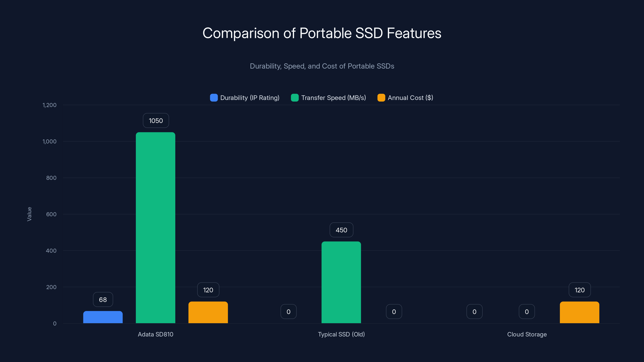
Task: Select the Cloud Storage category label
Action: tap(527, 334)
